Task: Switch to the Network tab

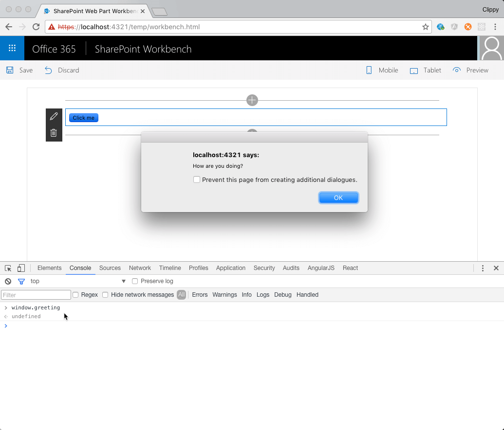Action: point(140,268)
